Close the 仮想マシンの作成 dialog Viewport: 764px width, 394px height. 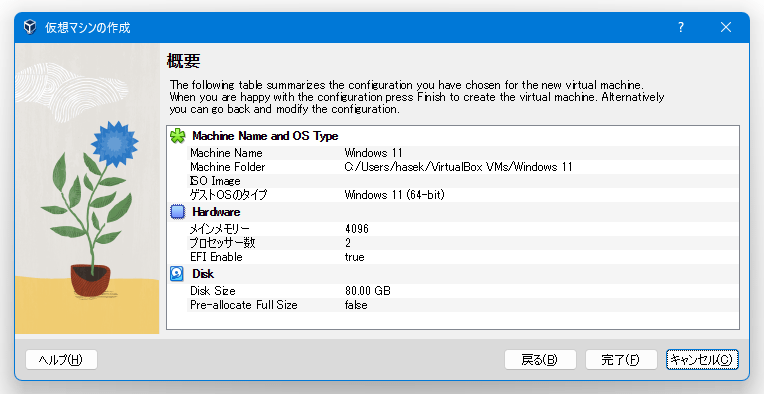[x=726, y=27]
